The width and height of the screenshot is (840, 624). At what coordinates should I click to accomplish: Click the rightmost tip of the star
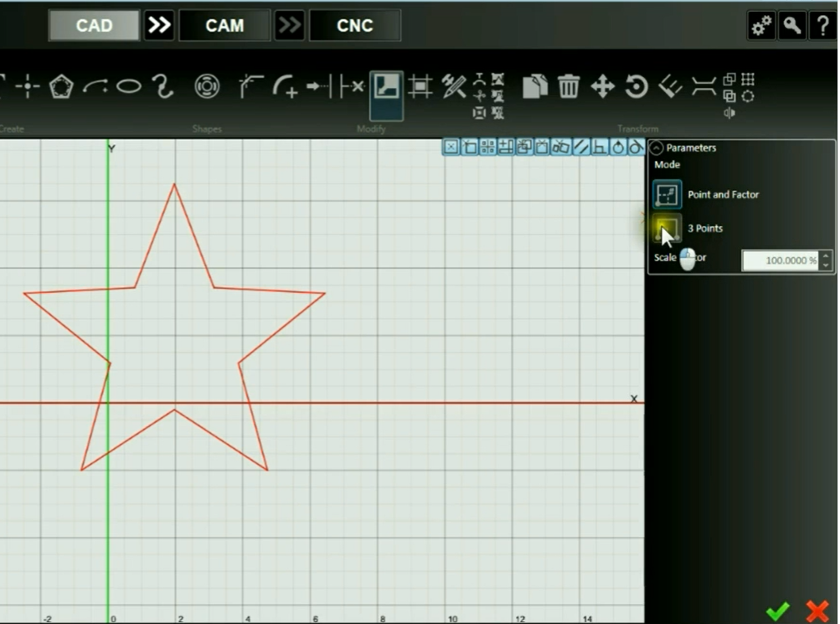325,293
